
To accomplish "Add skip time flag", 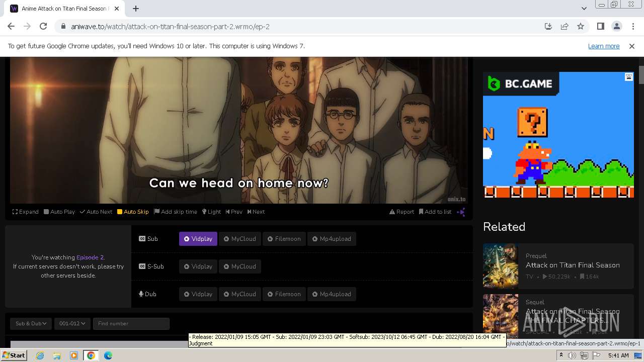I will (176, 212).
